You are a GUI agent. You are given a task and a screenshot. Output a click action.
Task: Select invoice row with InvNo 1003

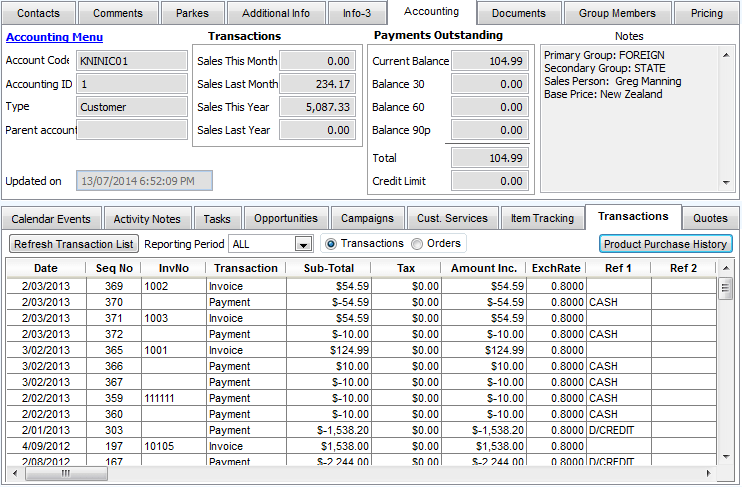click(x=362, y=318)
